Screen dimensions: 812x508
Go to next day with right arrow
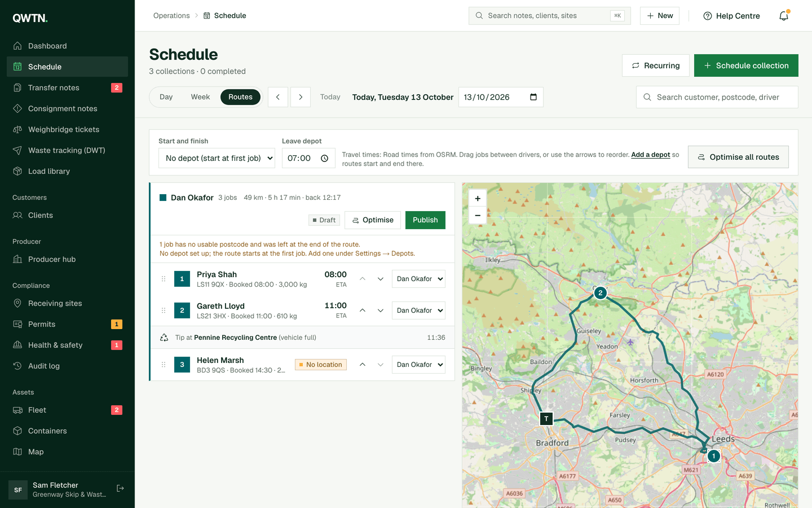click(x=301, y=97)
